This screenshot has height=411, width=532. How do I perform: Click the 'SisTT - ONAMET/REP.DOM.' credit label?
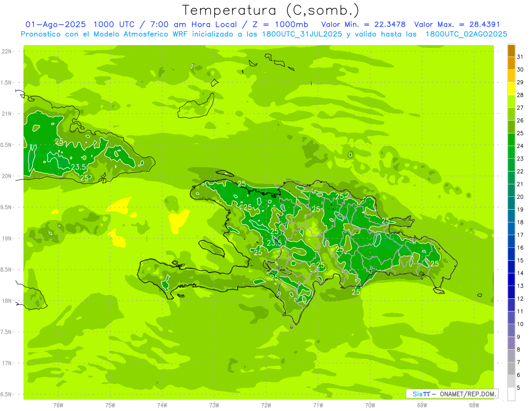[x=452, y=394]
